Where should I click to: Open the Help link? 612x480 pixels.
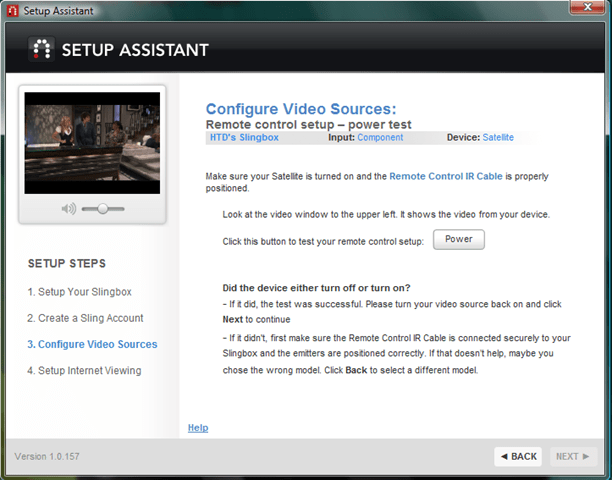pyautogui.click(x=198, y=428)
